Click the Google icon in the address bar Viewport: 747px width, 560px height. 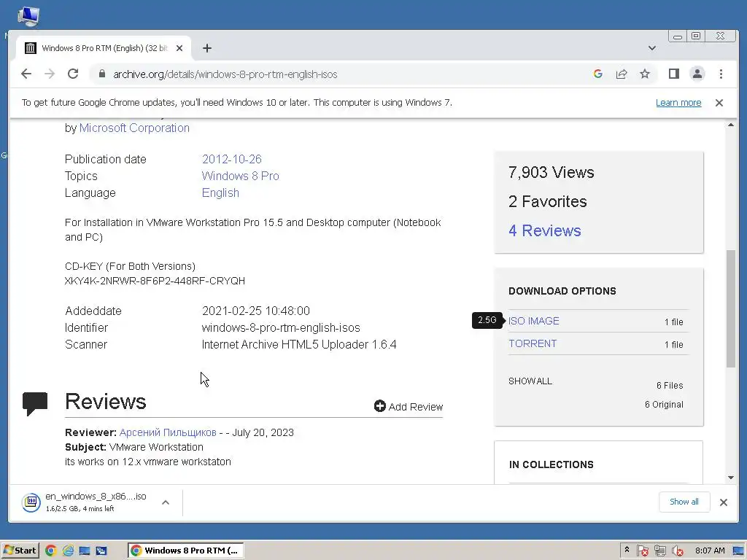coord(598,74)
